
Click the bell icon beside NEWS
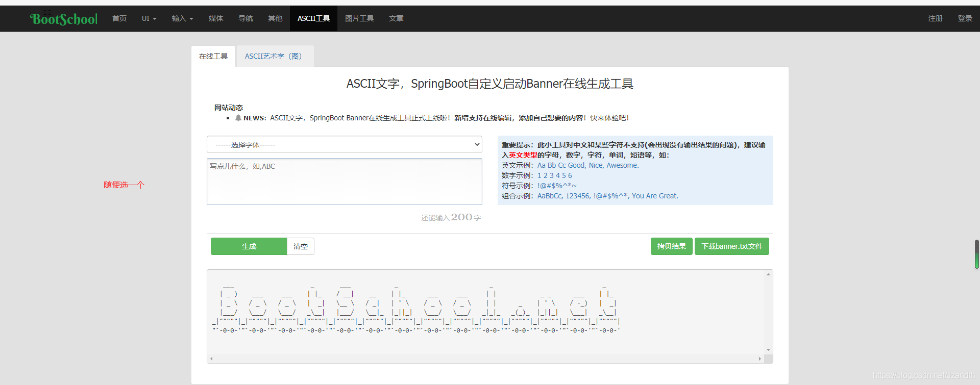pos(238,118)
